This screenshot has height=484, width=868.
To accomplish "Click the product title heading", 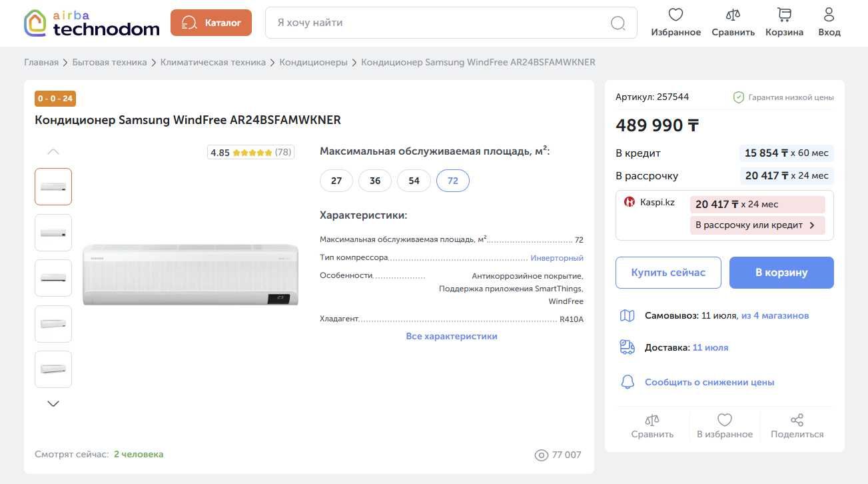I will (x=188, y=121).
